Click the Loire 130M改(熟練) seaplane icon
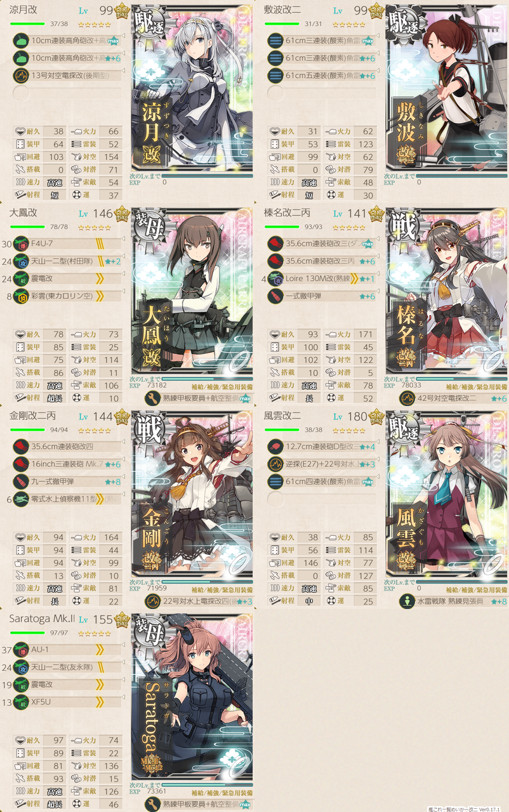This screenshot has height=812, width=509. tap(275, 278)
